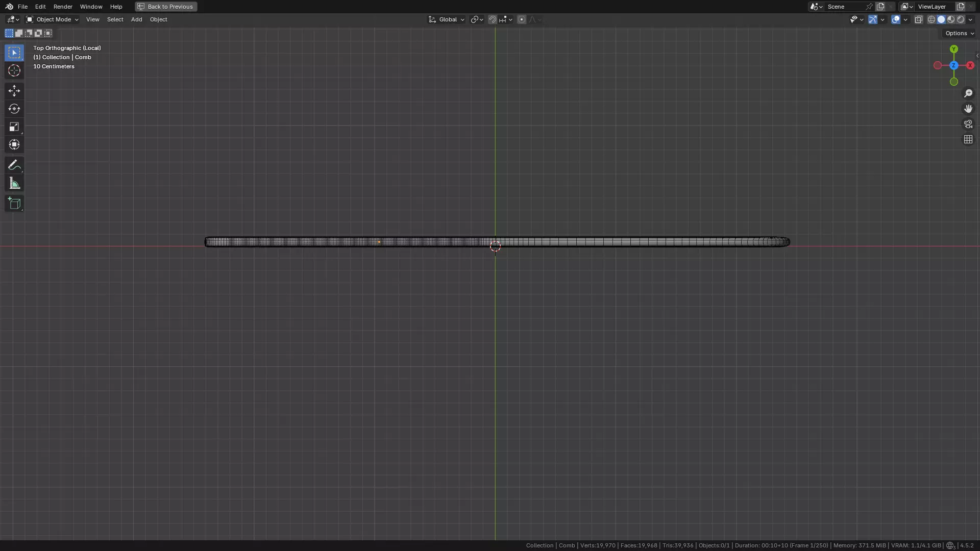980x551 pixels.
Task: Select the Annotate pencil tool
Action: click(14, 165)
